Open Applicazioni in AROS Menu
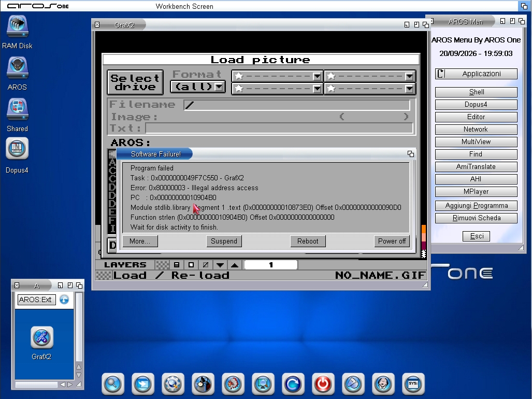Screen dimensions: 532x399 (477, 74)
